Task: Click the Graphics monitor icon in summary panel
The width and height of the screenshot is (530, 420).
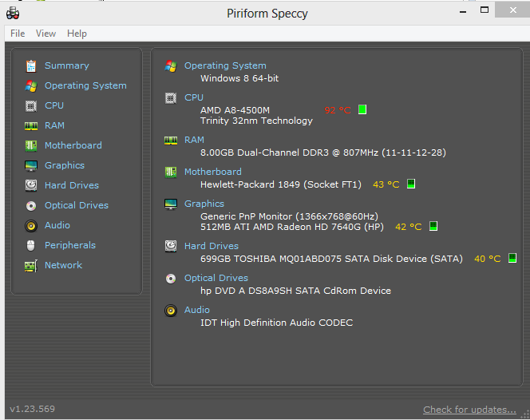Action: [x=171, y=204]
